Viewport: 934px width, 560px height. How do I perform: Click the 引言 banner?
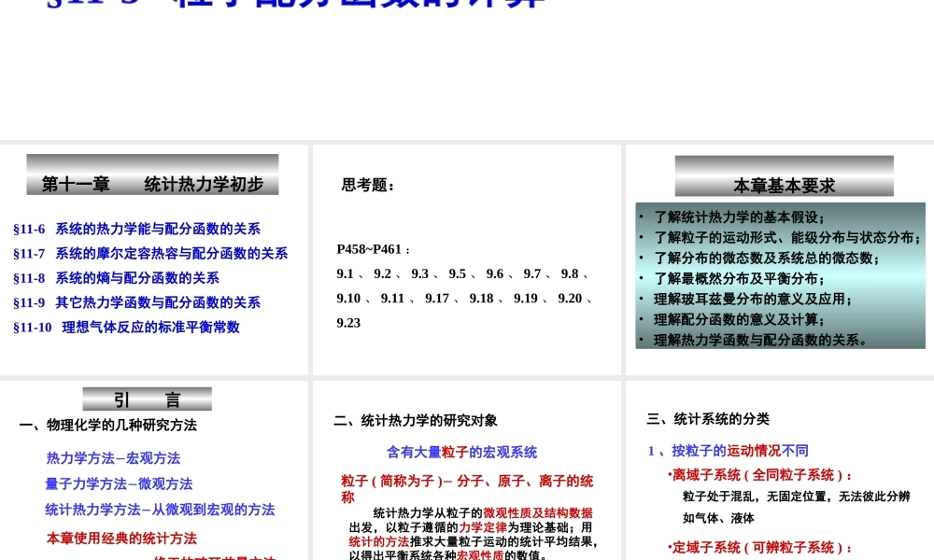(147, 399)
